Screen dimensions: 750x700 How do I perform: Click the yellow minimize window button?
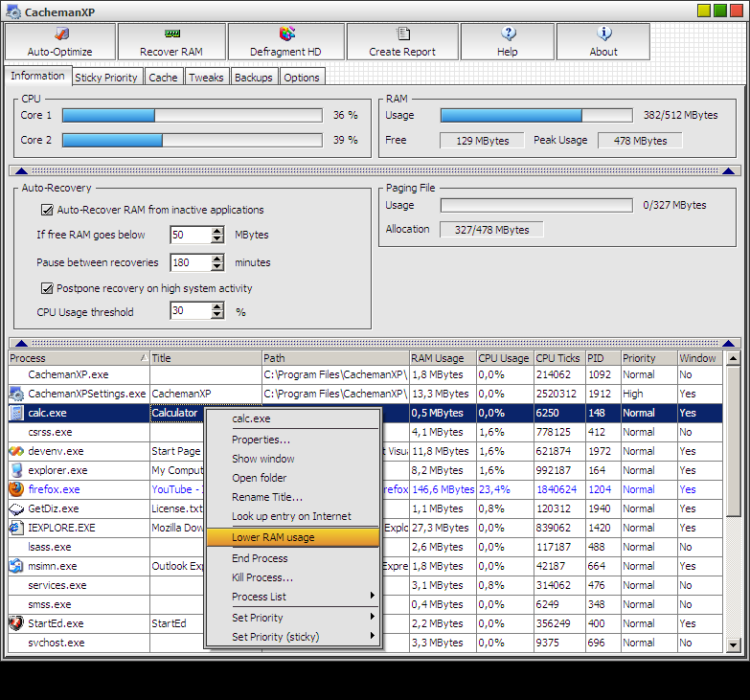coord(704,11)
